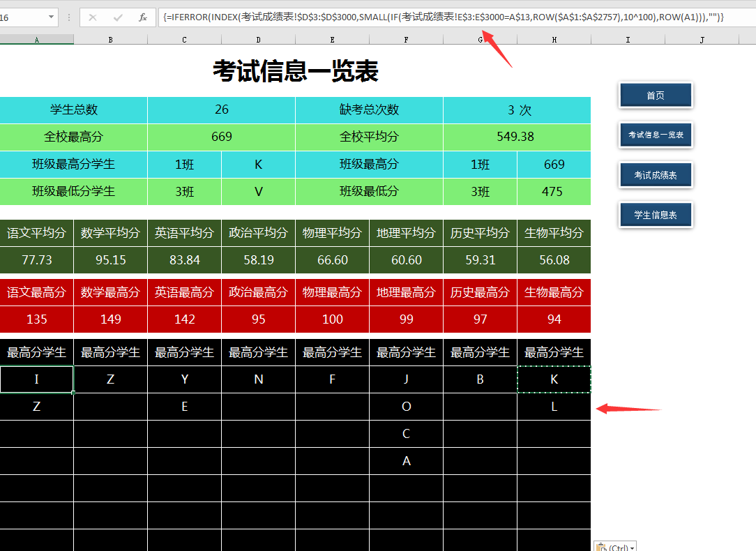This screenshot has width=756, height=551.
Task: Click the student total value 26
Action: click(222, 110)
